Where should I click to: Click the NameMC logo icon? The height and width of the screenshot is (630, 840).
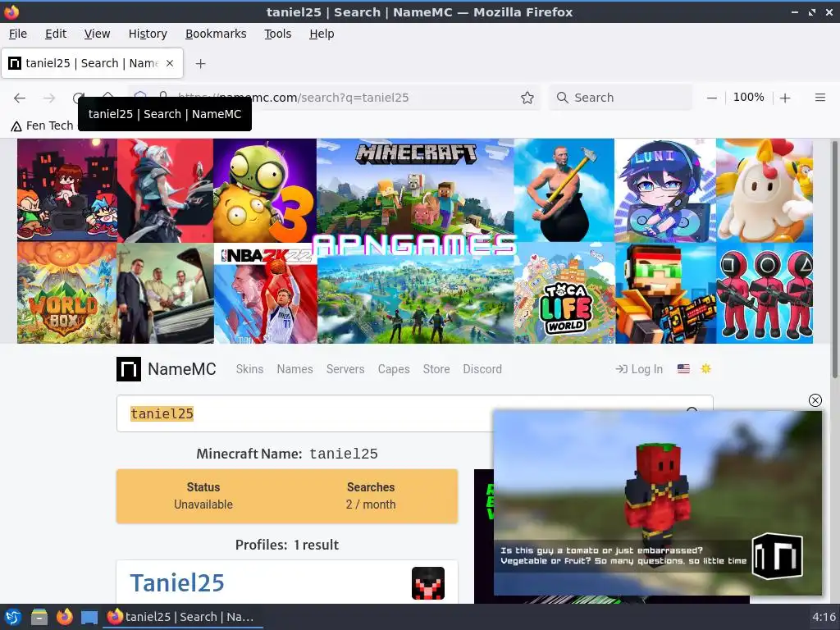tap(129, 369)
